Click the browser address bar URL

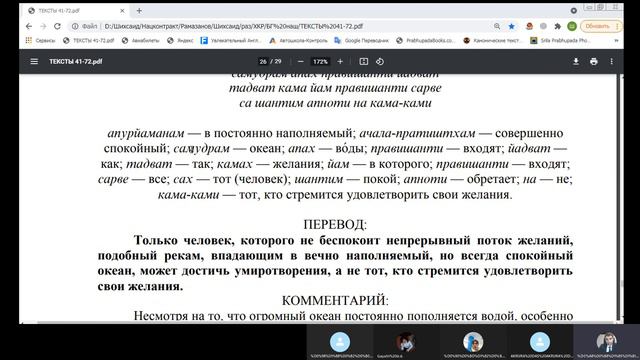[233, 26]
